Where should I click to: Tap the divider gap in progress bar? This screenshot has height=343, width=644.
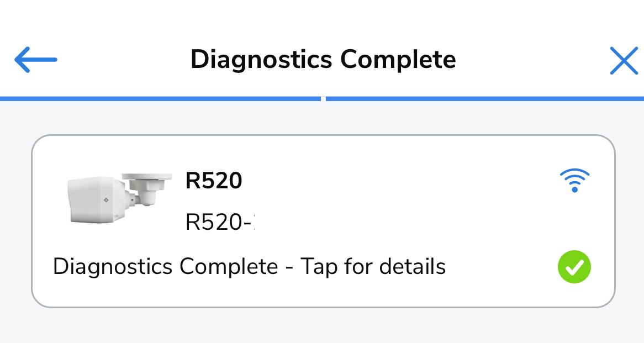[323, 98]
